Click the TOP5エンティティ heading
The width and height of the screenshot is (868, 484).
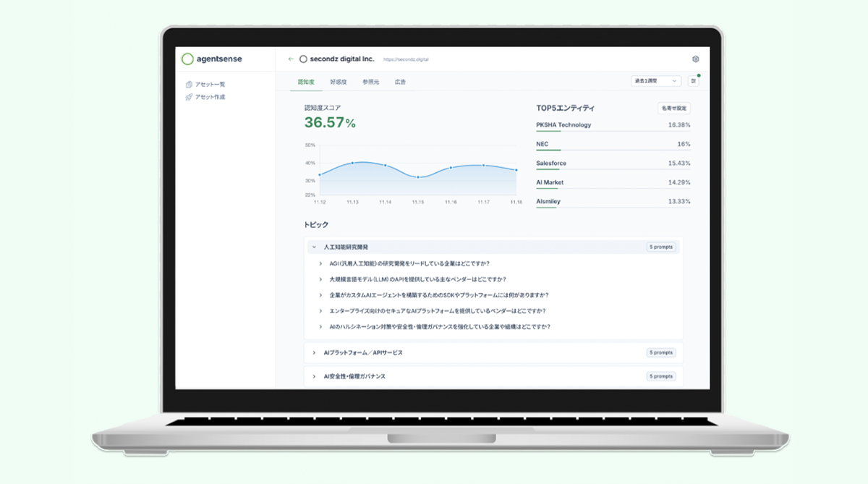[x=565, y=109]
